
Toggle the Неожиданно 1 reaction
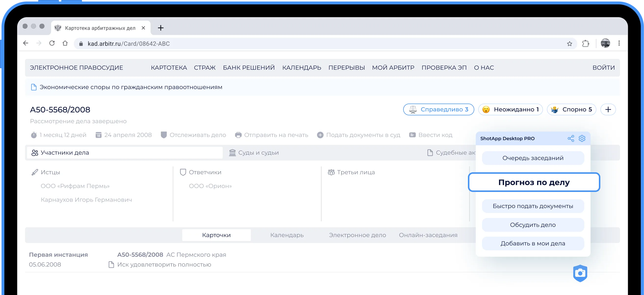pyautogui.click(x=510, y=109)
